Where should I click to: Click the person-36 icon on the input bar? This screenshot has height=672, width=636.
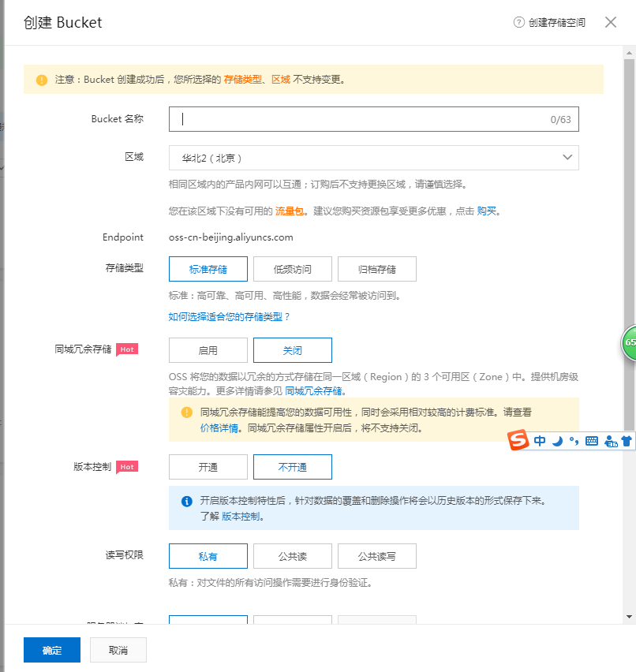pyautogui.click(x=610, y=442)
